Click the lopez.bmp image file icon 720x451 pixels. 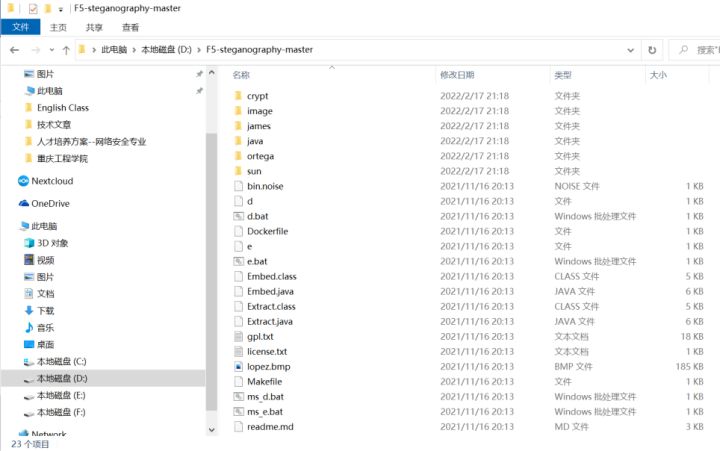[x=238, y=366]
